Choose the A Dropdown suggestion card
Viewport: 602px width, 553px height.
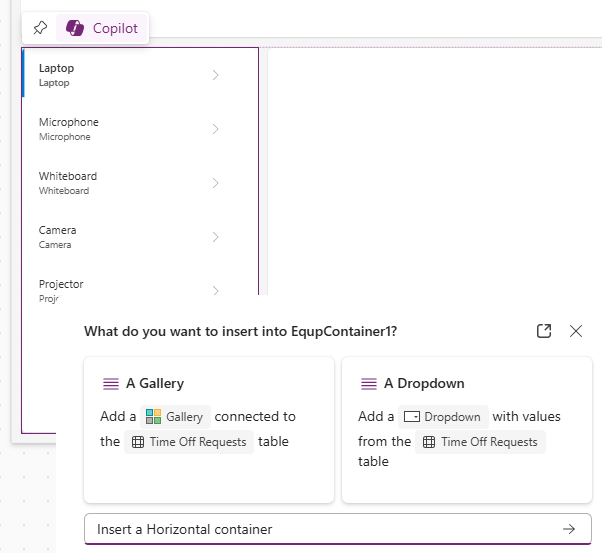[x=467, y=430]
